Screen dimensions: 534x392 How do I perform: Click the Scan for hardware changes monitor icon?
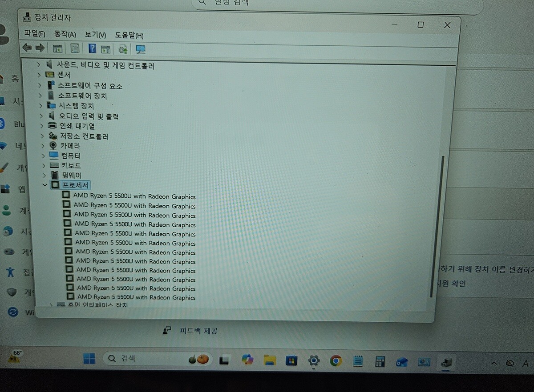tap(141, 49)
